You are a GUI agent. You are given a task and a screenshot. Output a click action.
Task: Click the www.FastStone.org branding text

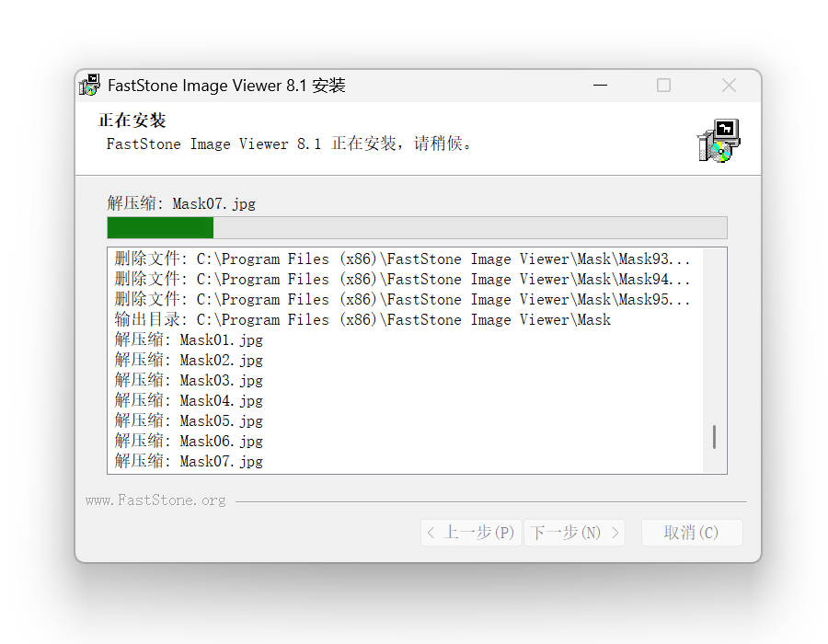coord(155,500)
